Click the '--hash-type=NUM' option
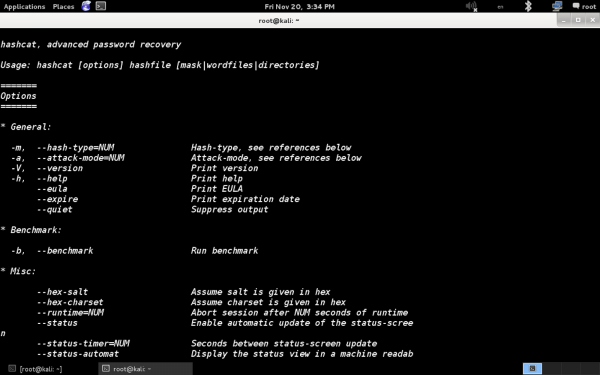Viewport: 600px width, 375px height. (x=75, y=148)
